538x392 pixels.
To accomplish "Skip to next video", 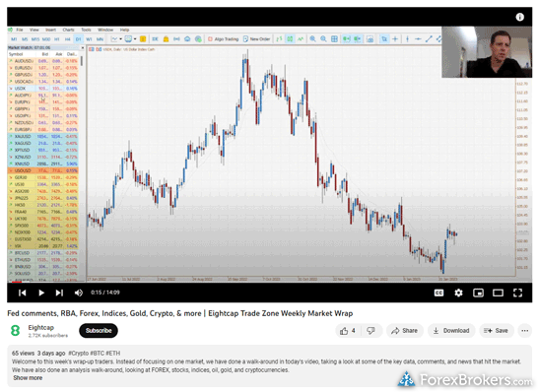I will coord(59,293).
